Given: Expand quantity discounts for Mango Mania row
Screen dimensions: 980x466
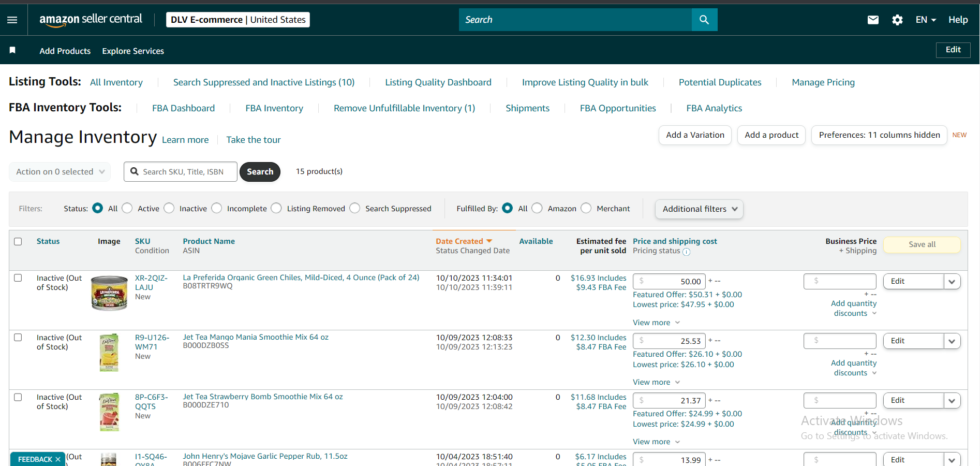Looking at the screenshot, I should coord(854,368).
